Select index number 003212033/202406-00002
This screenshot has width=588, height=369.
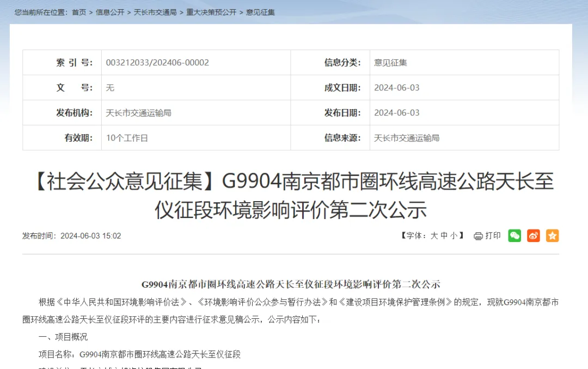[157, 63]
